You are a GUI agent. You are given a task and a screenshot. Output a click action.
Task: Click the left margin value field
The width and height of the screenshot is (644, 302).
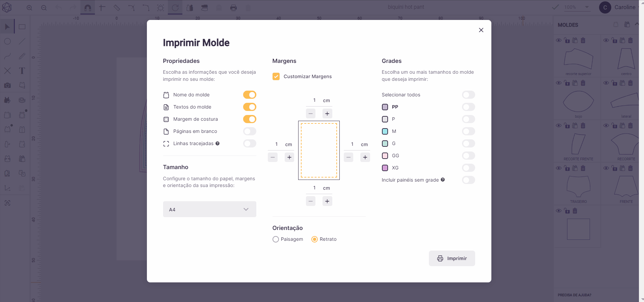276,144
